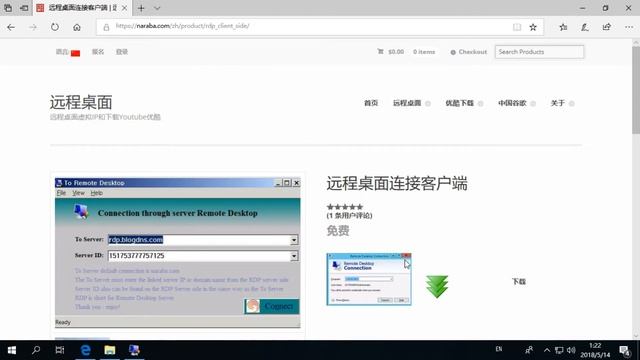Open Task View from taskbar

[x=60, y=350]
